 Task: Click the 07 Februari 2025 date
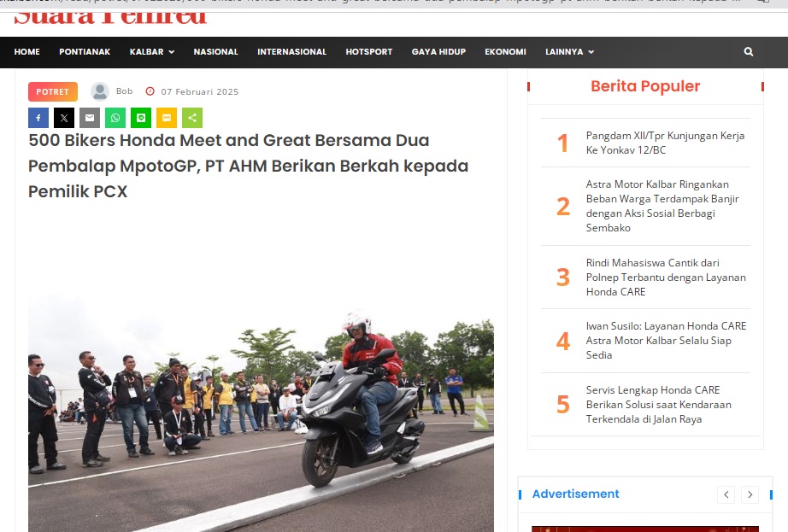point(199,92)
